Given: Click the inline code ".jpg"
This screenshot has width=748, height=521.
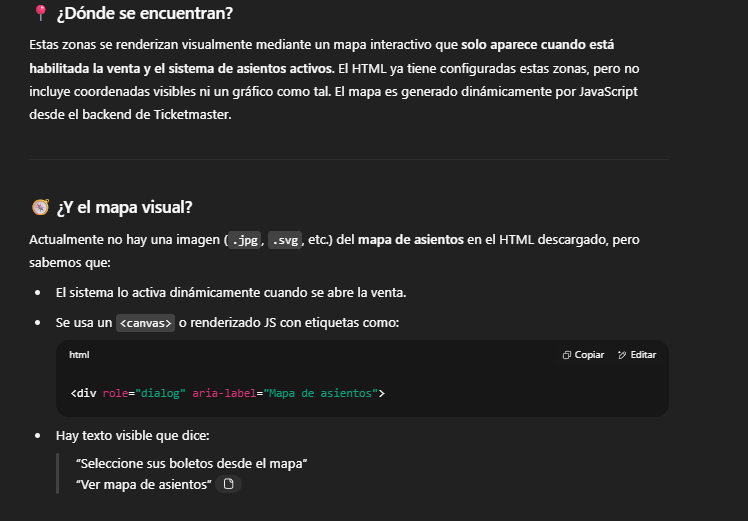Looking at the screenshot, I should point(245,240).
